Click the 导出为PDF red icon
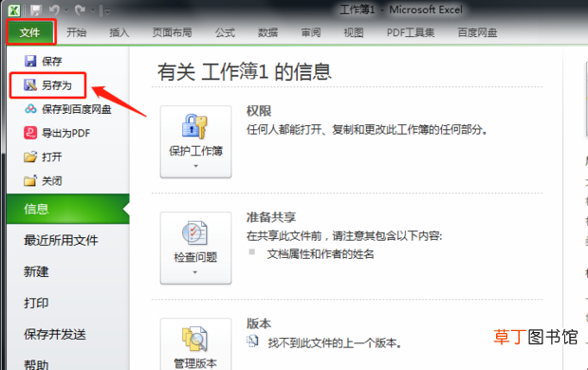The image size is (588, 370). point(30,133)
